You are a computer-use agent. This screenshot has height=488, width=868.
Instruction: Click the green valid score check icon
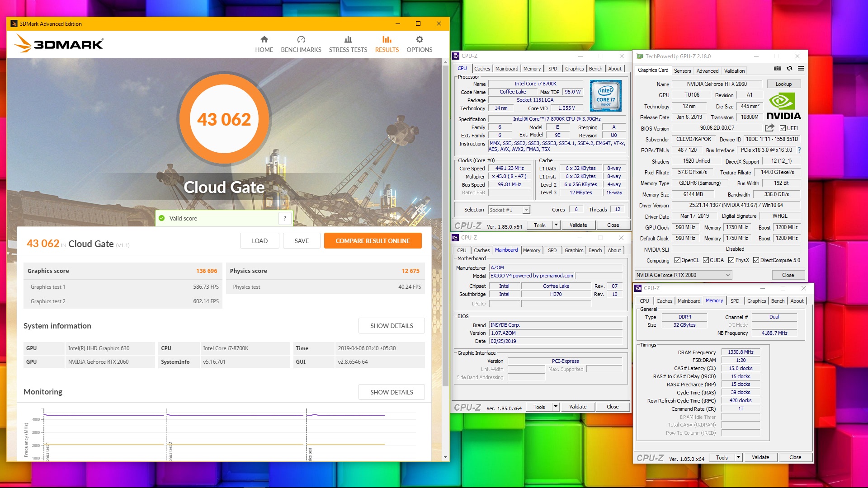[x=162, y=218]
